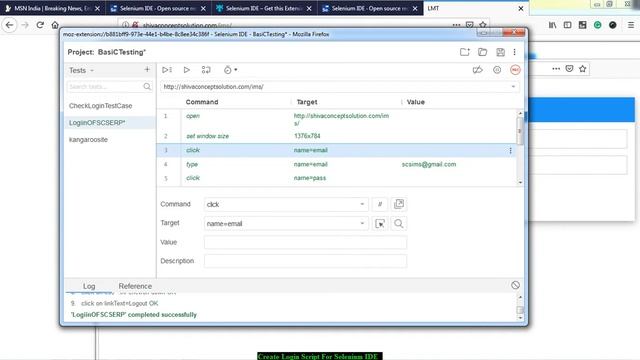Create a new project icon
Screen dimensions: 640x360
coord(464,52)
